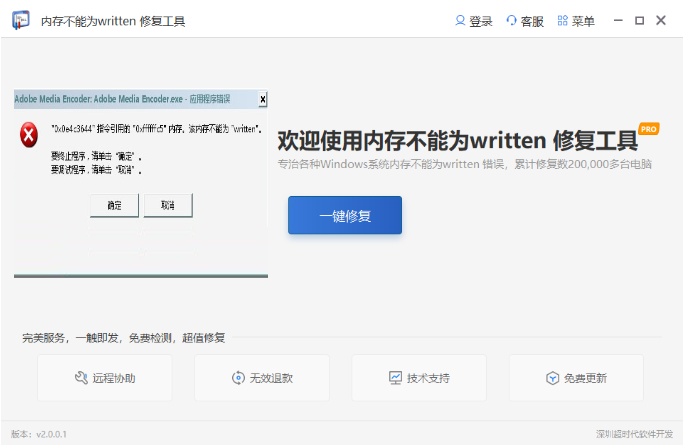The image size is (683, 445).
Task: Click the 无效退款 refund icon
Action: click(238, 378)
